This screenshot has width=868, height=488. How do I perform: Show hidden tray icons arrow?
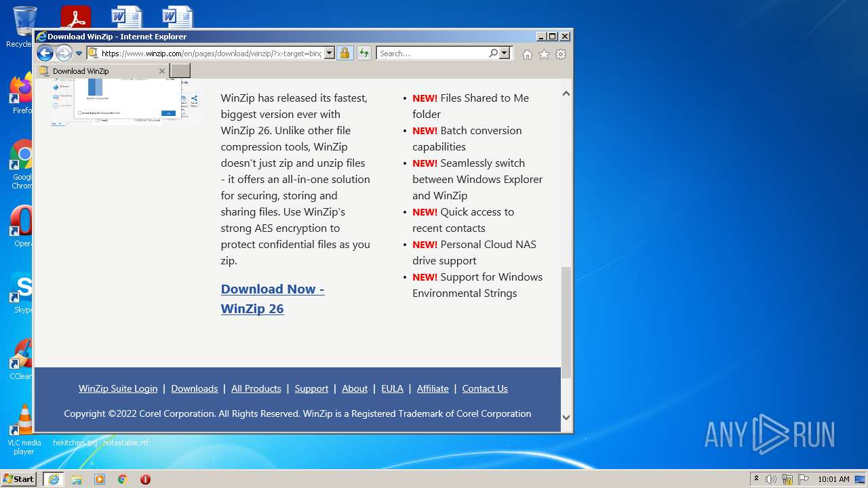pos(756,479)
